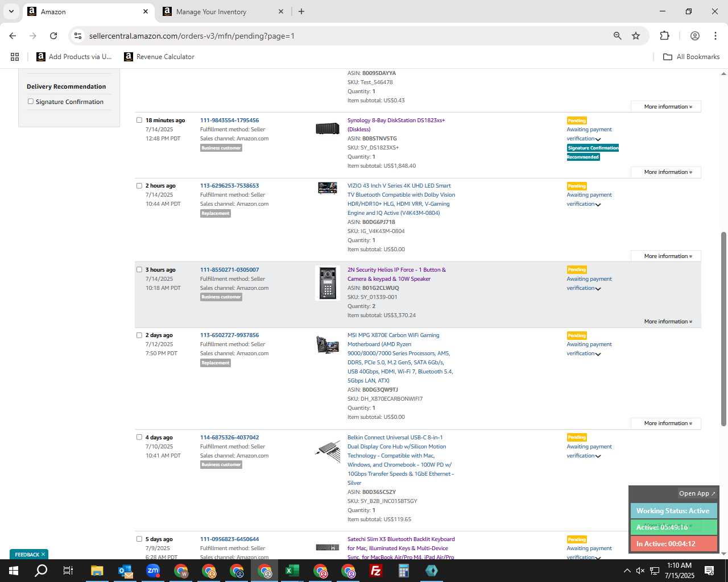Open order ID 114-6875326-4037042 link

229,438
